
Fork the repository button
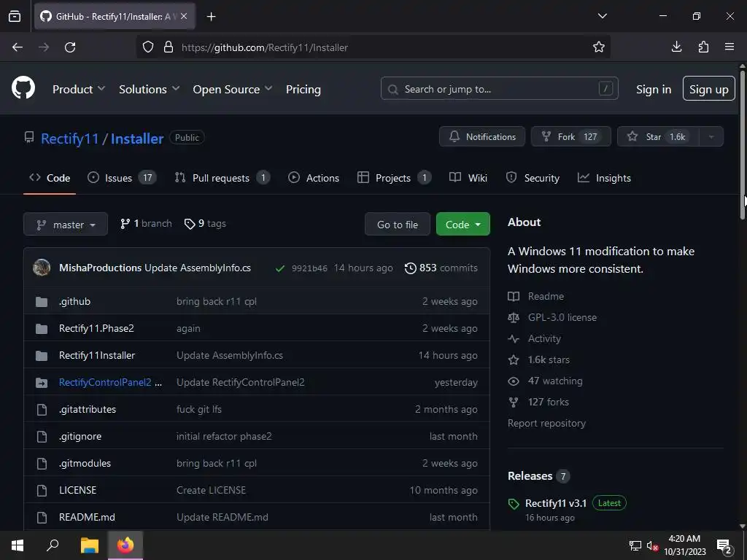pos(570,136)
